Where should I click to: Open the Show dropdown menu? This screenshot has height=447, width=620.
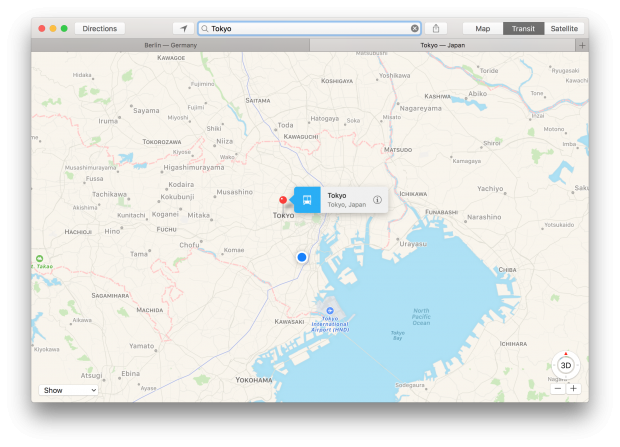coord(68,390)
